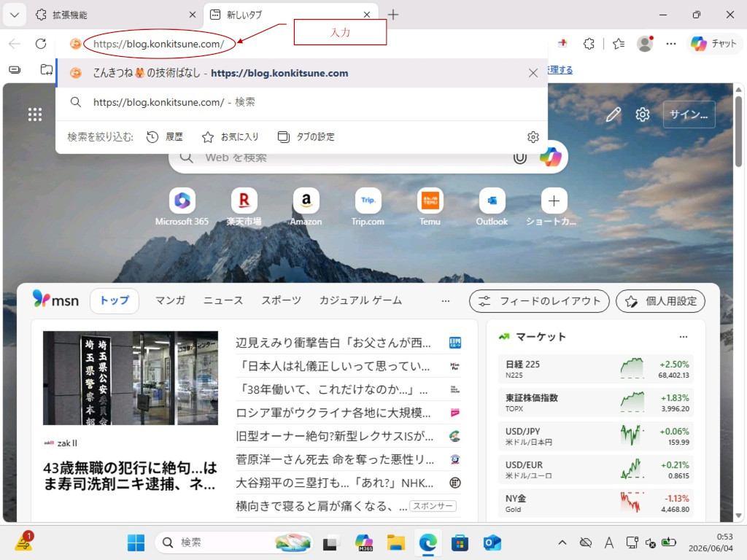Open headline 辺見えみり衝撃告白

333,343
